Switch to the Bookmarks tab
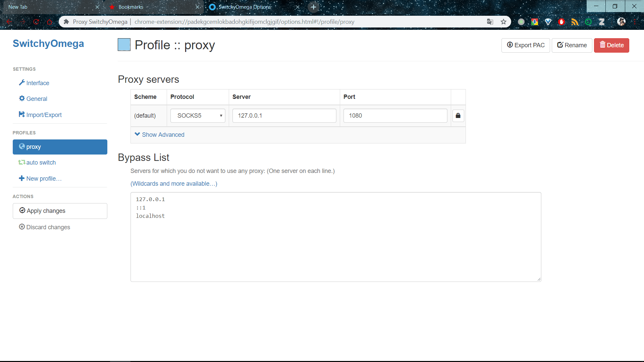 click(x=131, y=7)
